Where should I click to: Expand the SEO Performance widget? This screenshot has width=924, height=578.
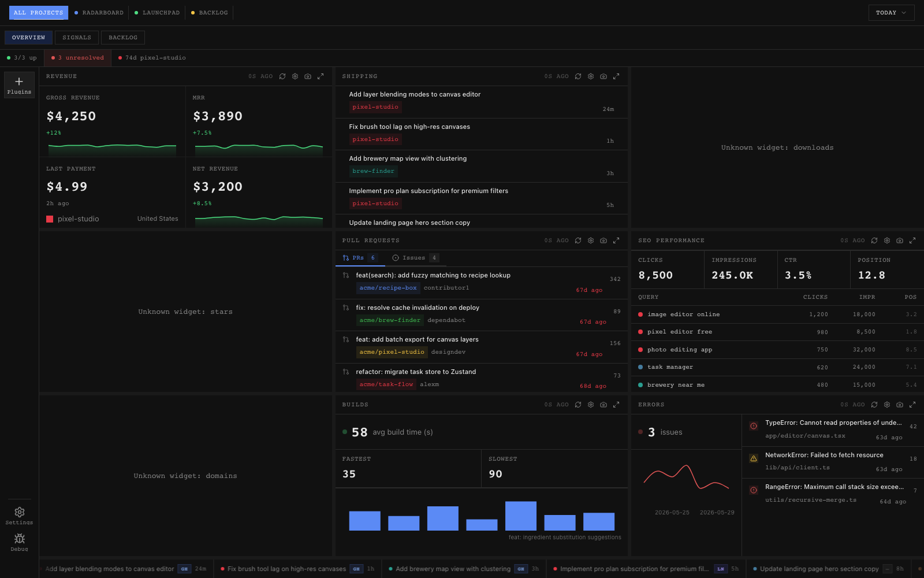(912, 240)
